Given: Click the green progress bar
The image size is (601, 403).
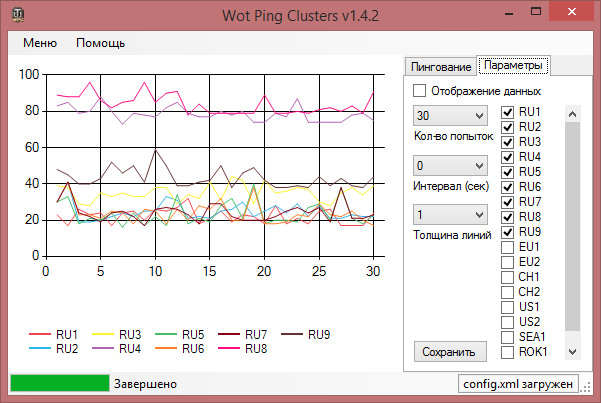Looking at the screenshot, I should (60, 383).
